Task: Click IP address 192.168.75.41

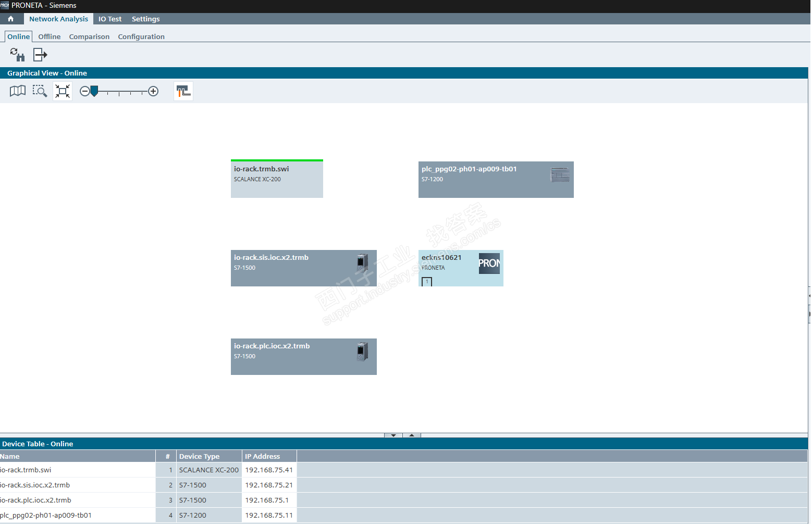Action: coord(269,470)
